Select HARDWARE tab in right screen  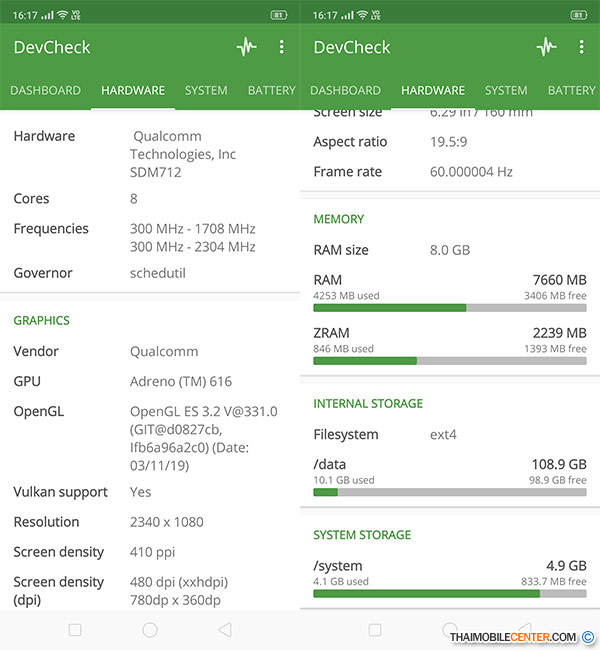coord(433,90)
